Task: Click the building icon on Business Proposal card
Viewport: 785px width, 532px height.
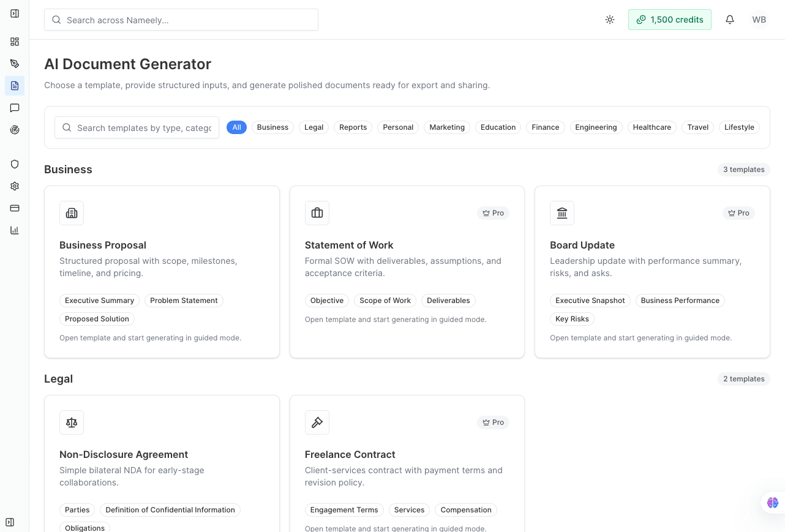Action: (72, 213)
